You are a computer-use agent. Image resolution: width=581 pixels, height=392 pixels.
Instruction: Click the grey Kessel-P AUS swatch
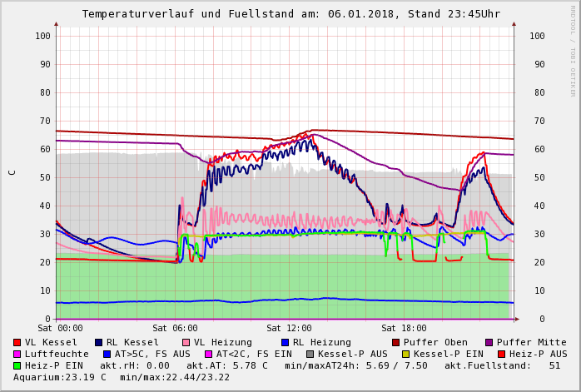310,355
